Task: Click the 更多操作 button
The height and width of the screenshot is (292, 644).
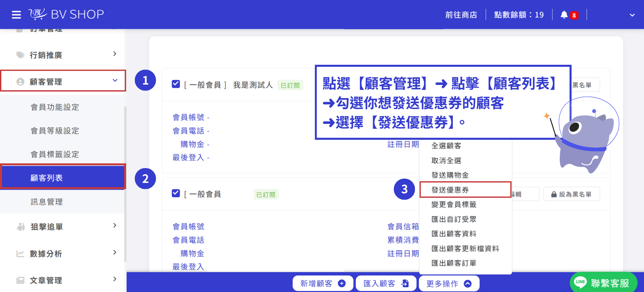Action: tap(449, 284)
